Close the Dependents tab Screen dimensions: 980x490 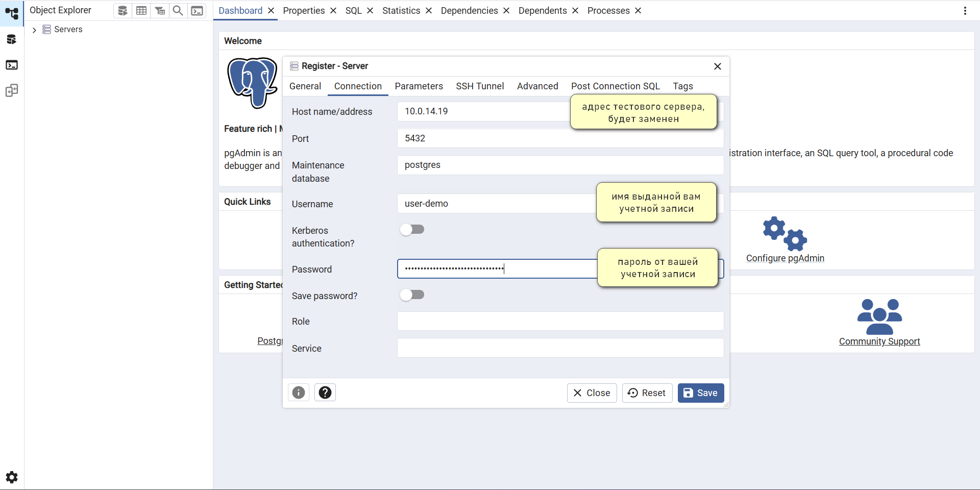(575, 11)
